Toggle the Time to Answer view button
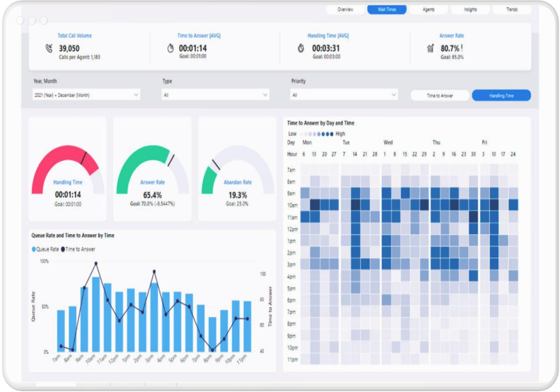This screenshot has height=392, width=560. (x=440, y=96)
